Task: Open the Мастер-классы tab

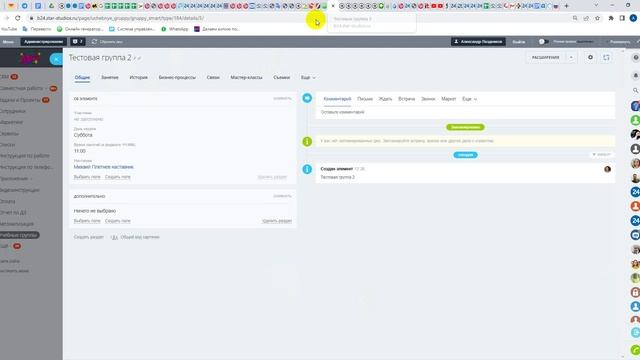Action: [246, 78]
